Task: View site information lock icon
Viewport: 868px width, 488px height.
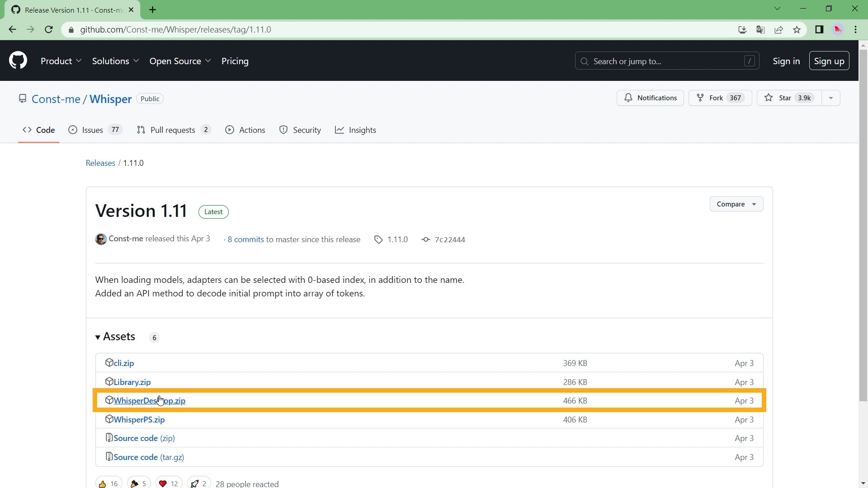Action: pos(71,29)
